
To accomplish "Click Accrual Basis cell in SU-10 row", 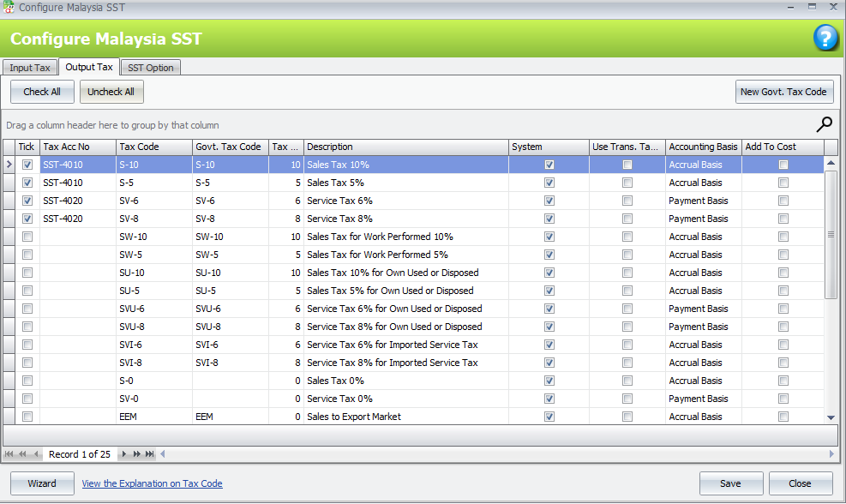I will coord(704,273).
